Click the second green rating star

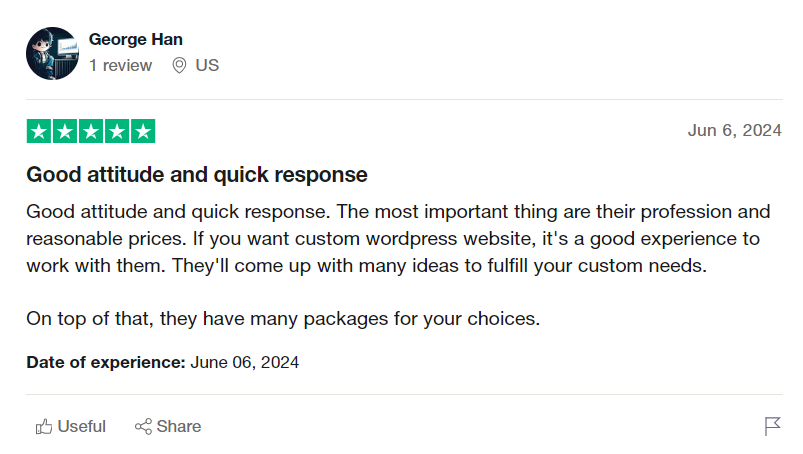click(x=65, y=131)
